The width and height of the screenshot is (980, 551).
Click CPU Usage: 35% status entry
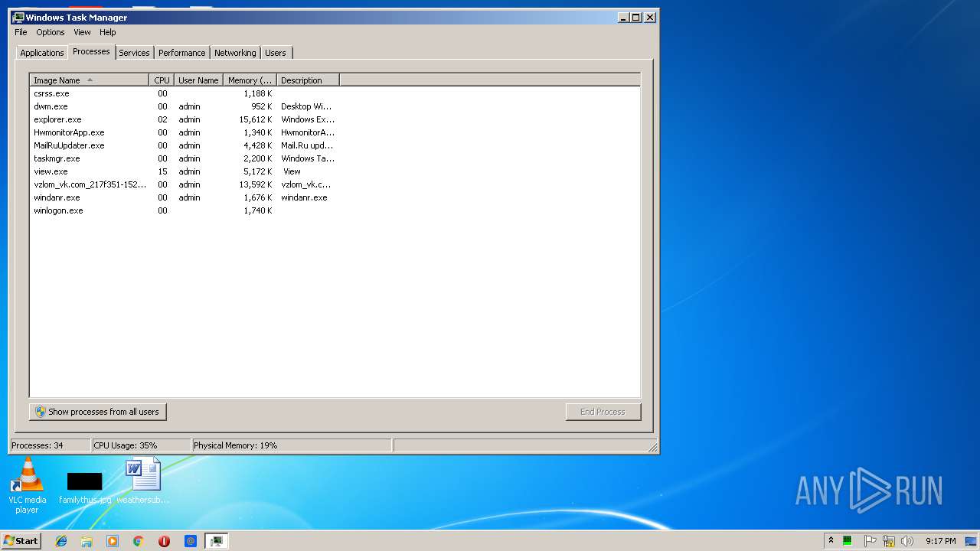point(141,445)
